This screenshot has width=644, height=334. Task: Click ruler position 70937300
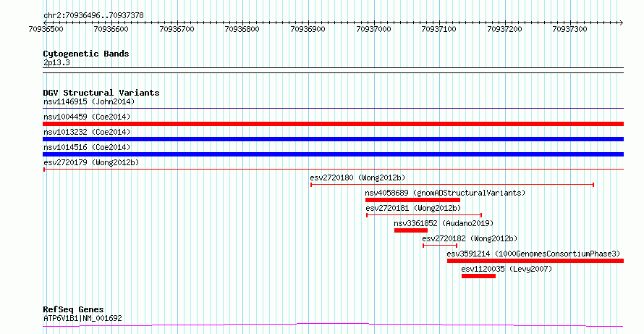570,29
